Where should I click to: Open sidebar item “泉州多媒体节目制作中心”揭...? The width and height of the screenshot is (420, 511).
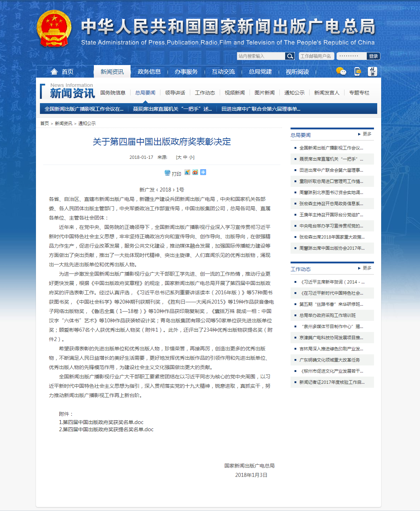pyautogui.click(x=332, y=327)
